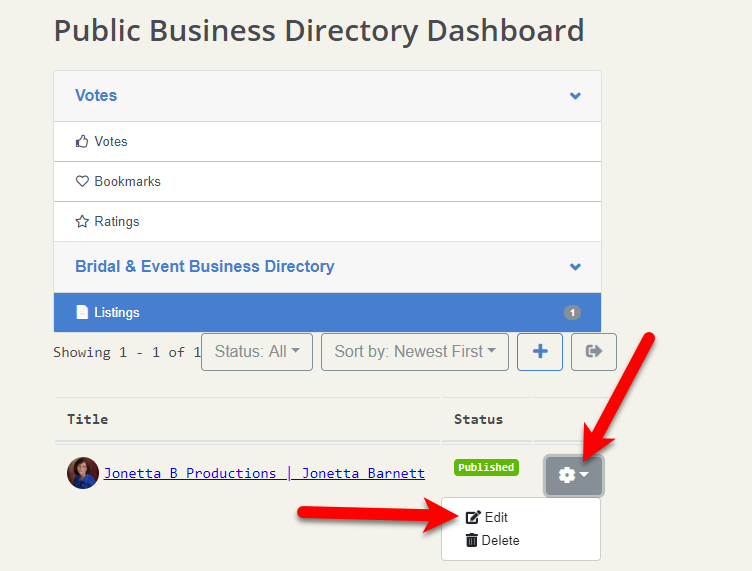752x571 pixels.
Task: Open the Bookmarks item
Action: [x=327, y=182]
